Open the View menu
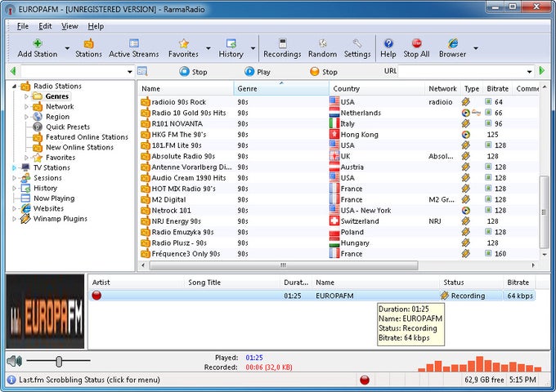The height and width of the screenshot is (392, 556). [69, 26]
